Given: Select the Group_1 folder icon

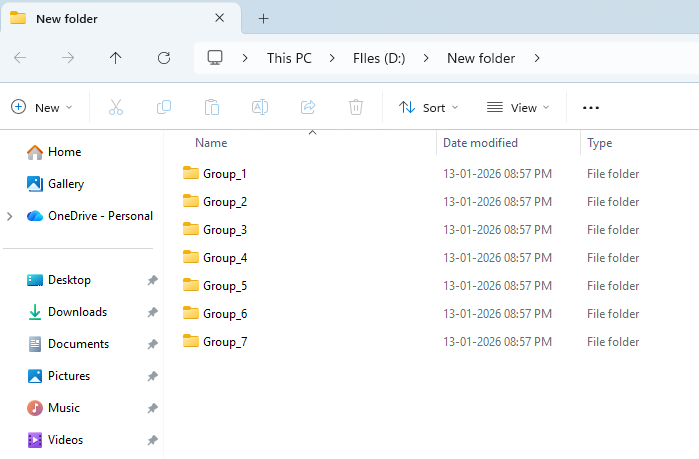Looking at the screenshot, I should (191, 173).
